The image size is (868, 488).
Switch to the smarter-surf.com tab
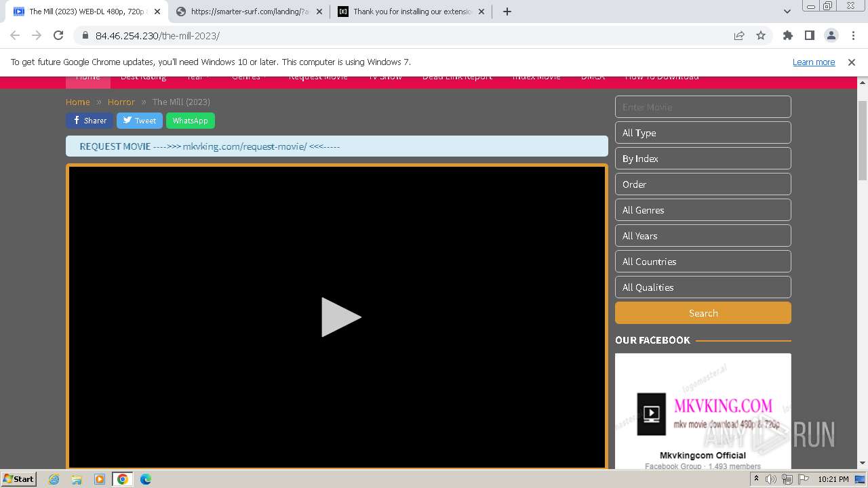tap(249, 12)
